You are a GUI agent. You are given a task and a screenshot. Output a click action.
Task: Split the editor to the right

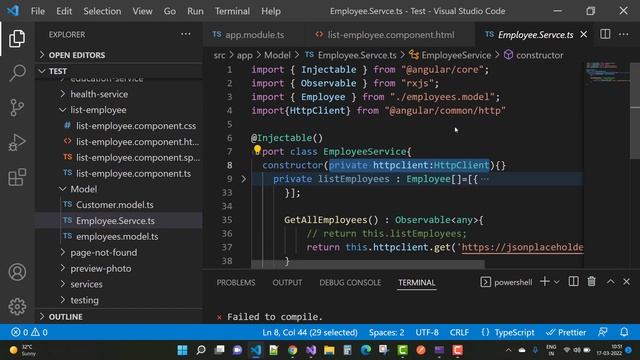click(605, 34)
